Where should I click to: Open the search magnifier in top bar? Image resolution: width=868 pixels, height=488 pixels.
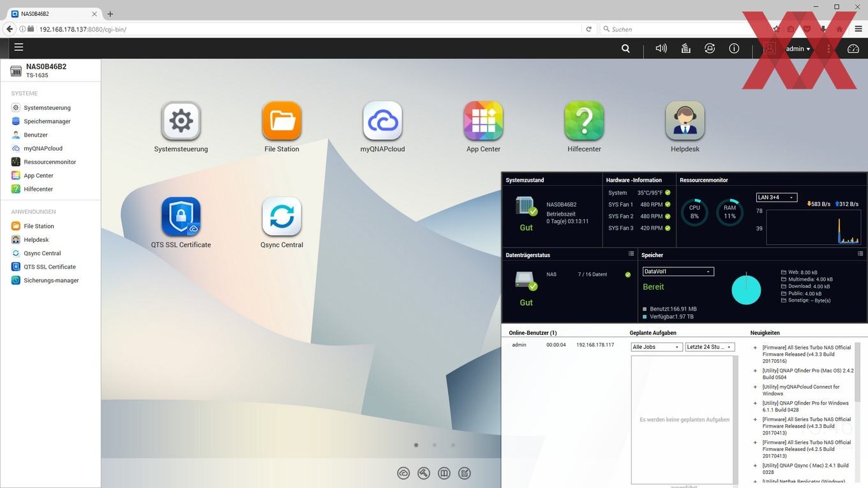[x=625, y=48]
